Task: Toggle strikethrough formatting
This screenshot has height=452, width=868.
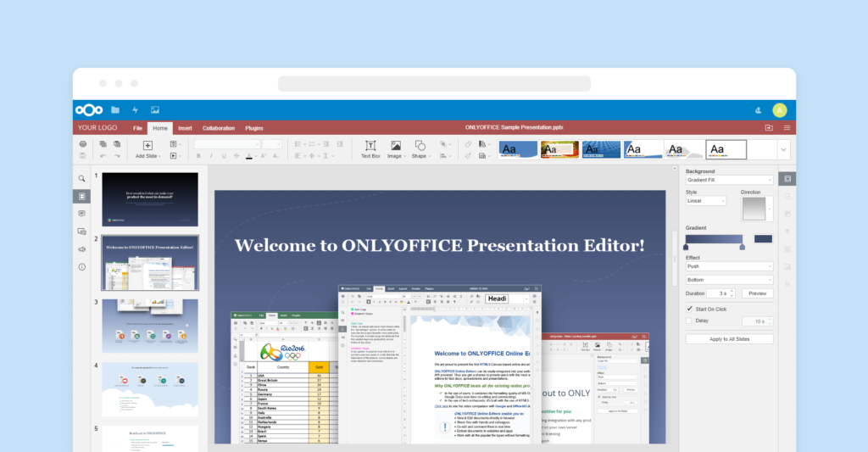Action: [236, 156]
